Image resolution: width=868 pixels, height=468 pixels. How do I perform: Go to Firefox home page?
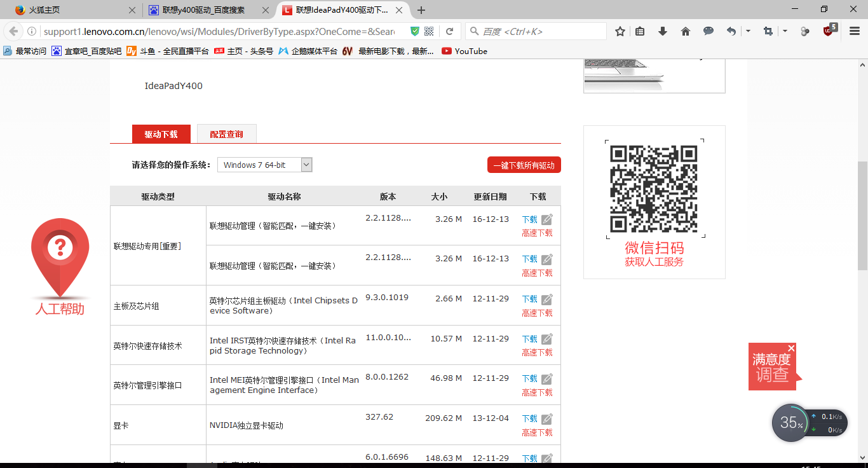point(684,30)
